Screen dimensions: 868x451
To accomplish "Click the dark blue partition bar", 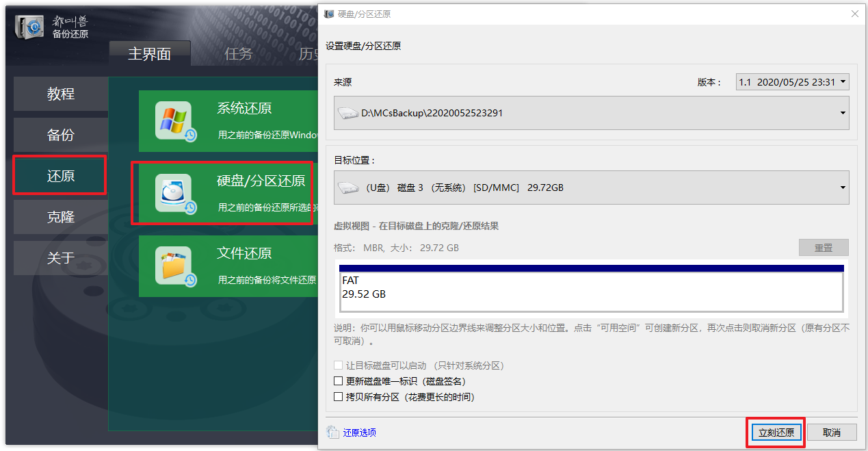I will 591,268.
